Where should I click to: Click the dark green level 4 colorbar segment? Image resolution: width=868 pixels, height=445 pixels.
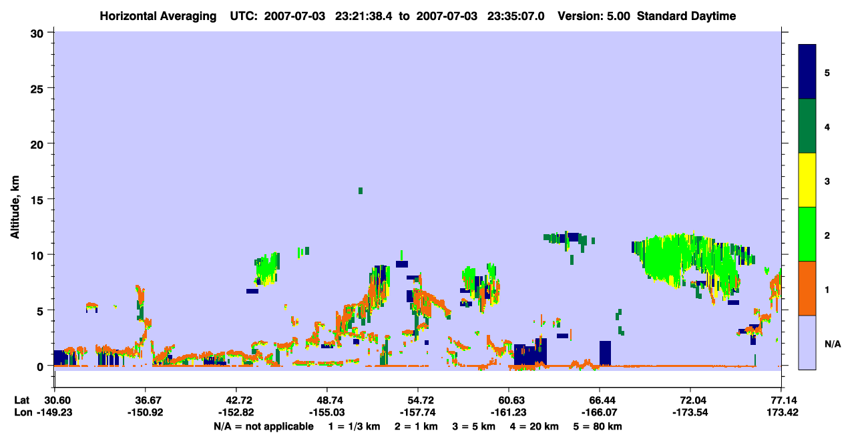coord(807,126)
